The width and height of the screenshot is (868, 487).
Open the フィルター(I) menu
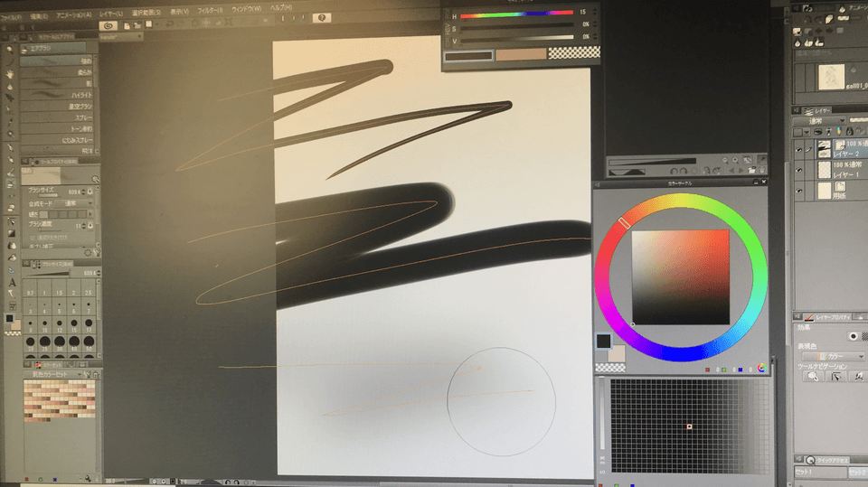coord(211,11)
